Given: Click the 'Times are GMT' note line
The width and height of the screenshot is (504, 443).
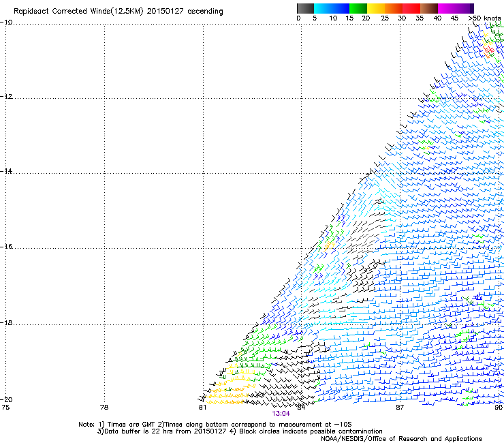Looking at the screenshot, I should 215,425.
